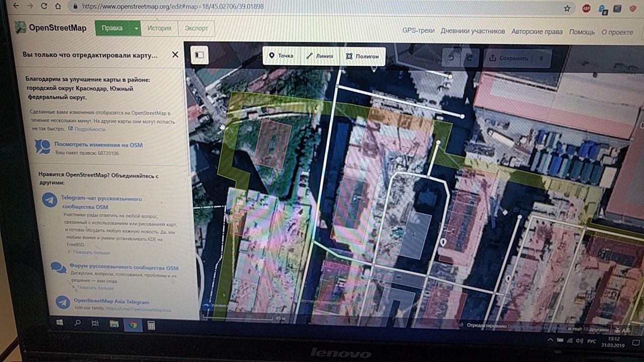
Task: Open the browser home page
Action: 59,7
